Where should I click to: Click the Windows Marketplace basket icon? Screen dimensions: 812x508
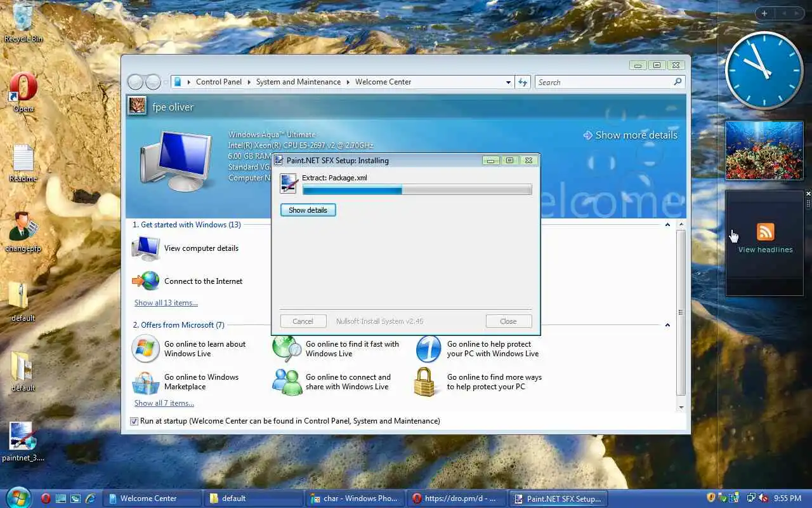tap(145, 382)
